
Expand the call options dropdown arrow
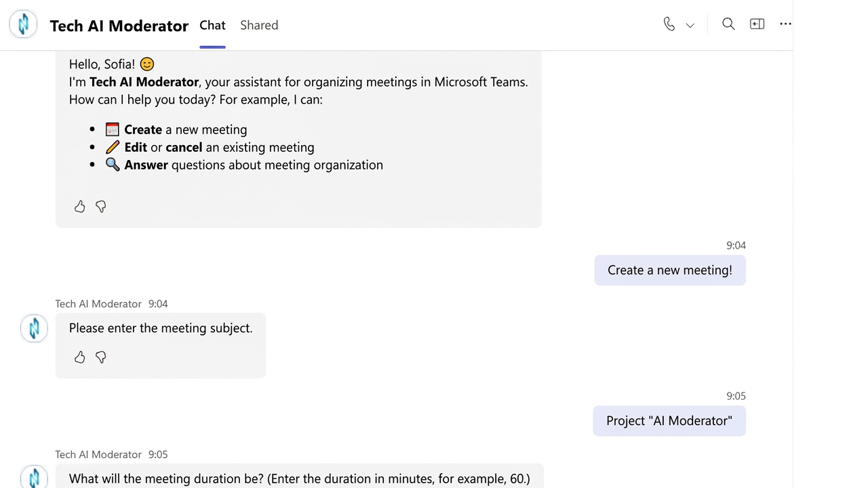tap(690, 25)
